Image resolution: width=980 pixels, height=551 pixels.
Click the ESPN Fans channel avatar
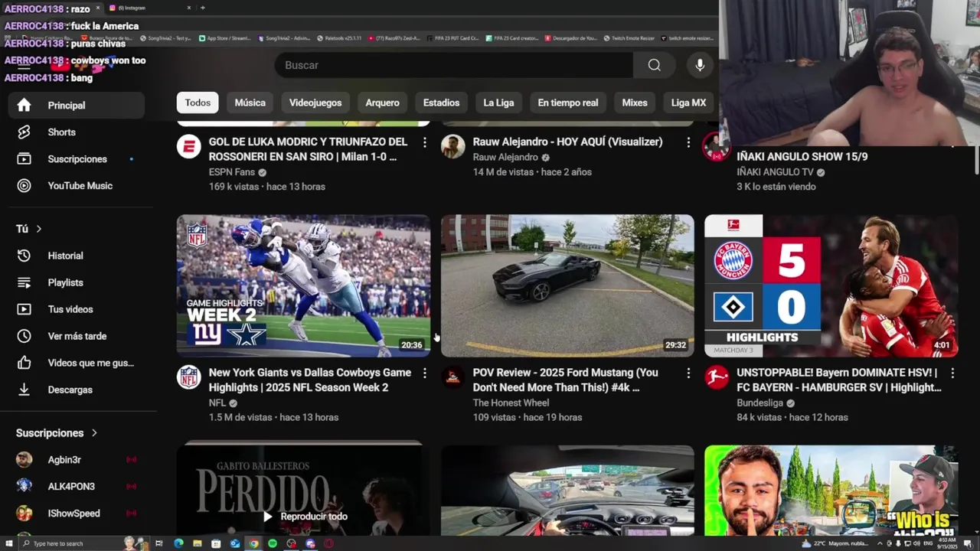189,146
